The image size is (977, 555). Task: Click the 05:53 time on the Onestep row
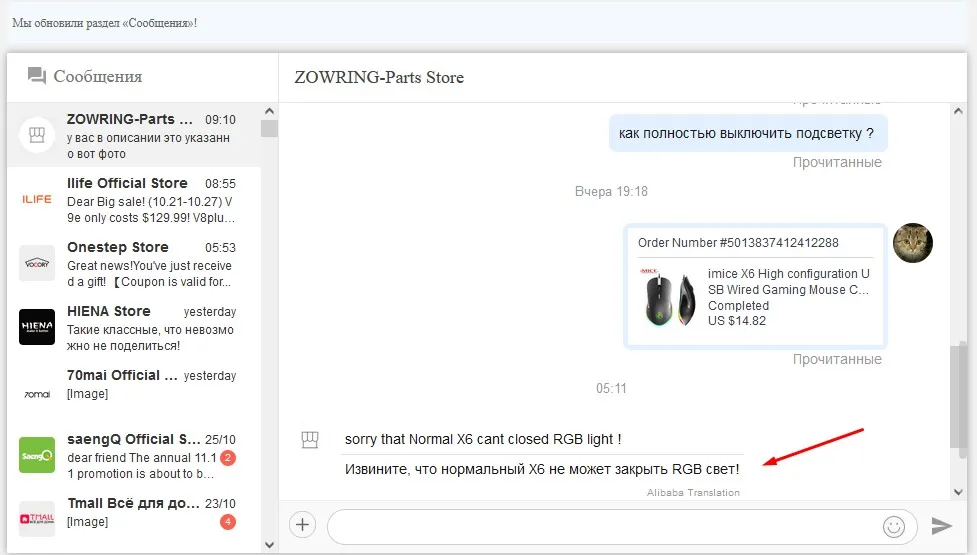pyautogui.click(x=221, y=248)
